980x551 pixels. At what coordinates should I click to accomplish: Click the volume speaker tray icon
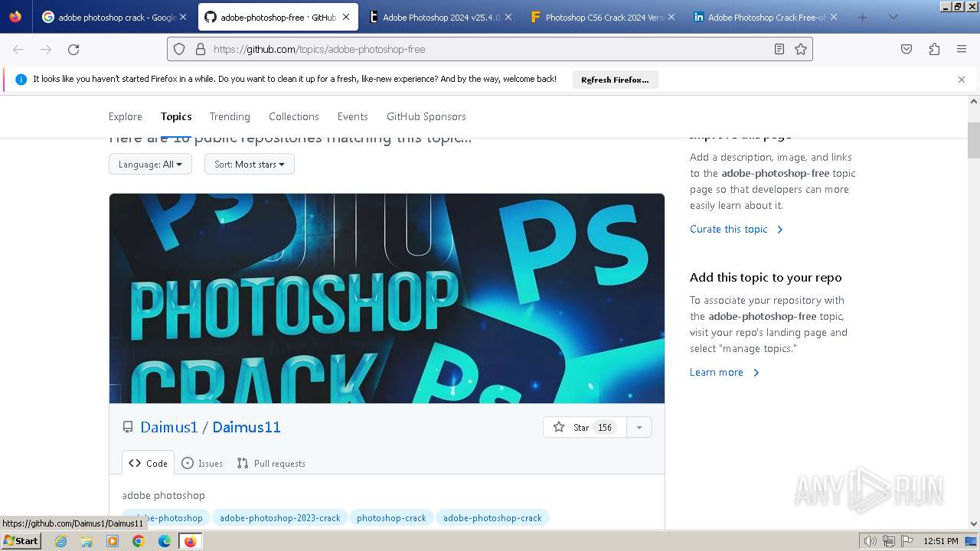click(870, 541)
